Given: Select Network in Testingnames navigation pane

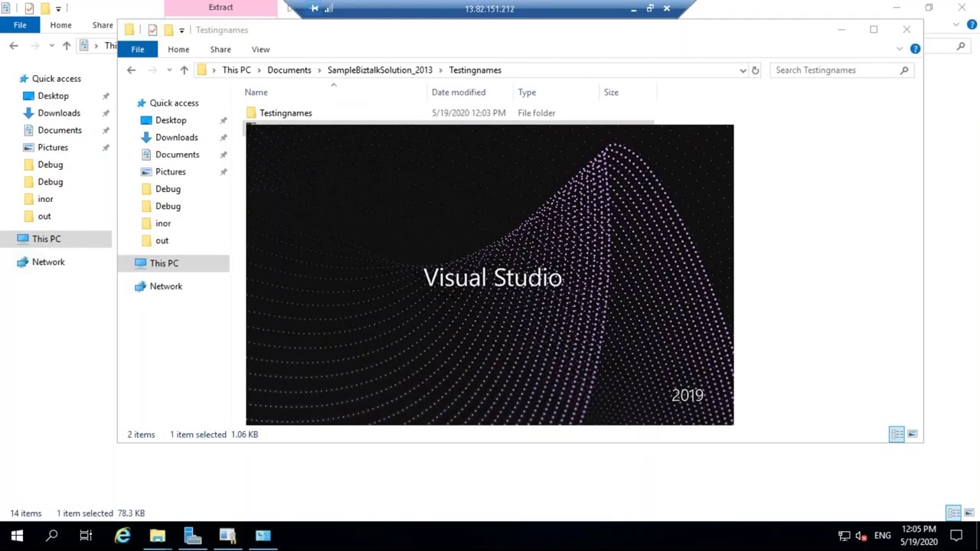Looking at the screenshot, I should point(165,286).
